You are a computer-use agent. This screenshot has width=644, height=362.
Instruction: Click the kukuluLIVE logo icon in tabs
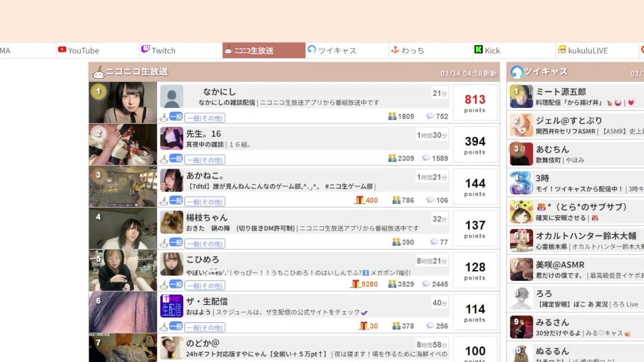pyautogui.click(x=562, y=49)
